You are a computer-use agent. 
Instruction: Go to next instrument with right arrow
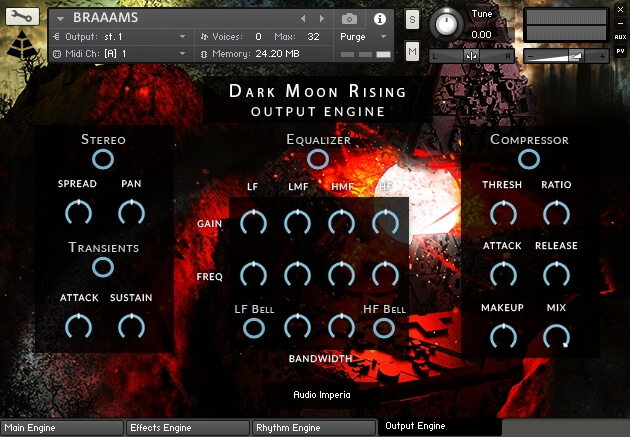(x=322, y=18)
